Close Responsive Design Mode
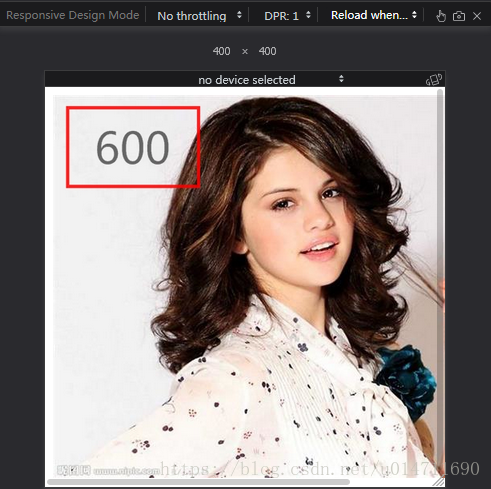491x489 pixels. coord(477,16)
